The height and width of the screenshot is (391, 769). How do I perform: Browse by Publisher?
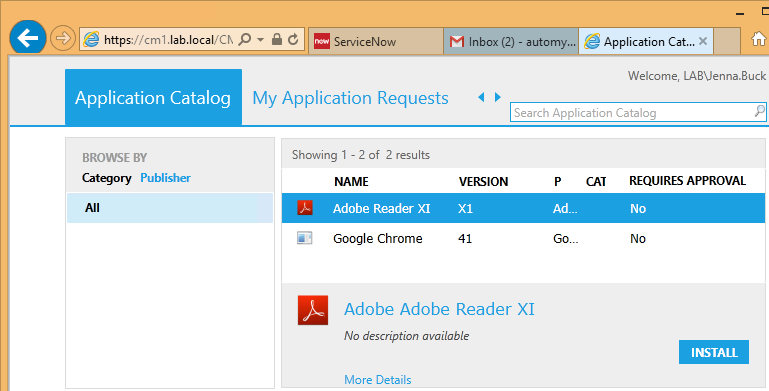(165, 178)
